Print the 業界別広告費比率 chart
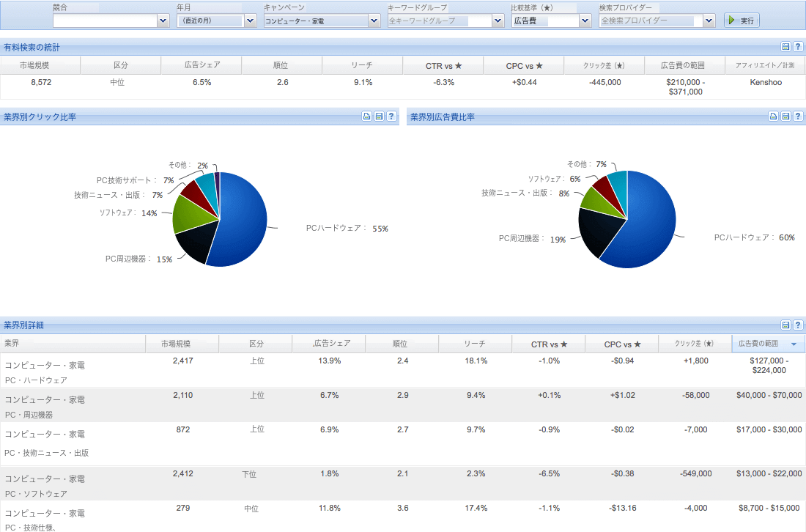806x532 pixels. click(773, 117)
